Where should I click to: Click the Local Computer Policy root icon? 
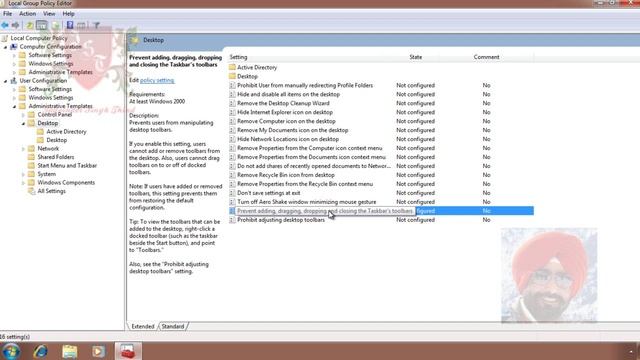click(x=5, y=38)
